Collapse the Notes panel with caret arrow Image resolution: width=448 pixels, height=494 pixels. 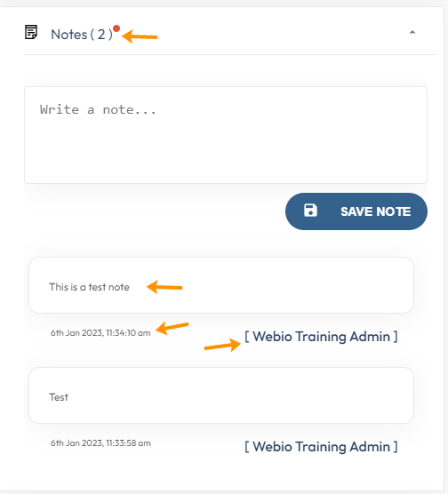pos(412,32)
